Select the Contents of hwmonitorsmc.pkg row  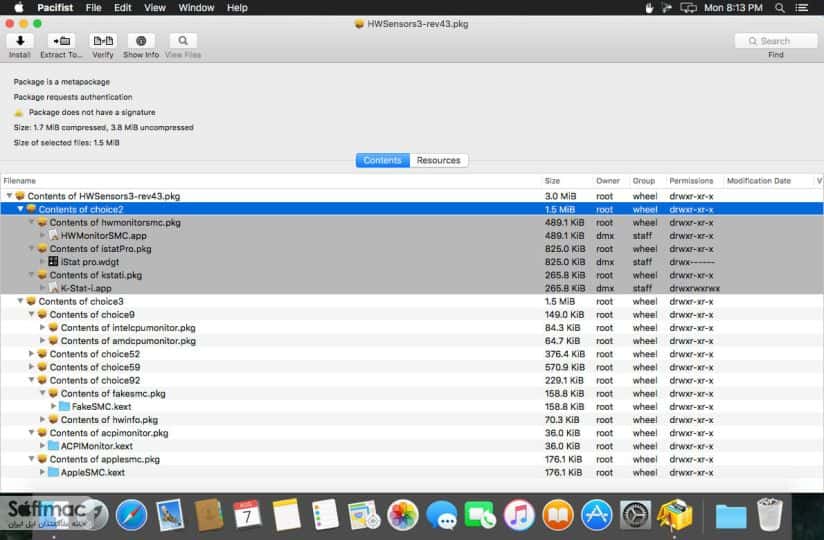[412, 222]
